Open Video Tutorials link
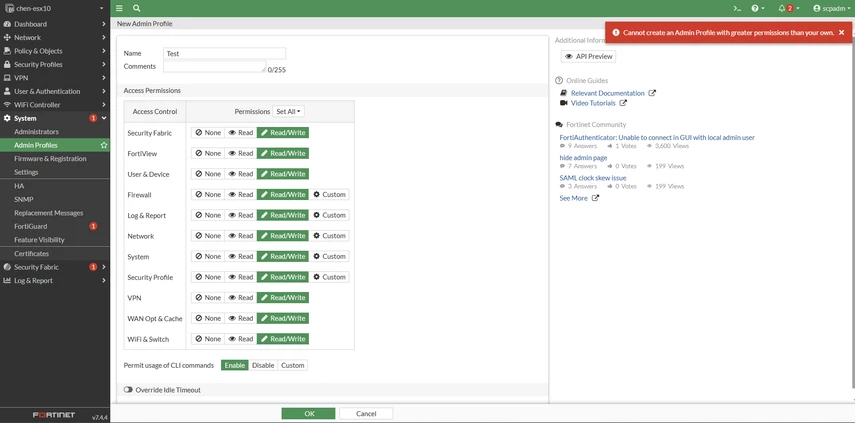Image resolution: width=855 pixels, height=423 pixels. [x=593, y=103]
